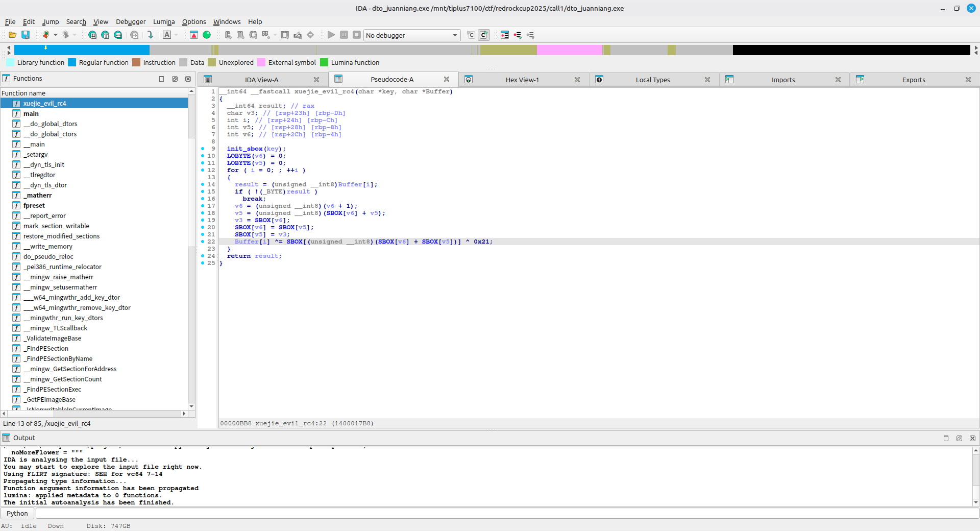Jump forward with the grey arrow icon
Screen dimensions: 980x531
[65, 35]
